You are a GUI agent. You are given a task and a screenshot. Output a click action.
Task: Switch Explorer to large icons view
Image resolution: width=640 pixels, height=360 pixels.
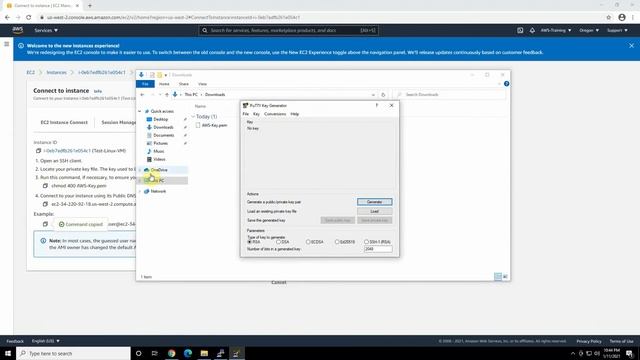(x=505, y=276)
